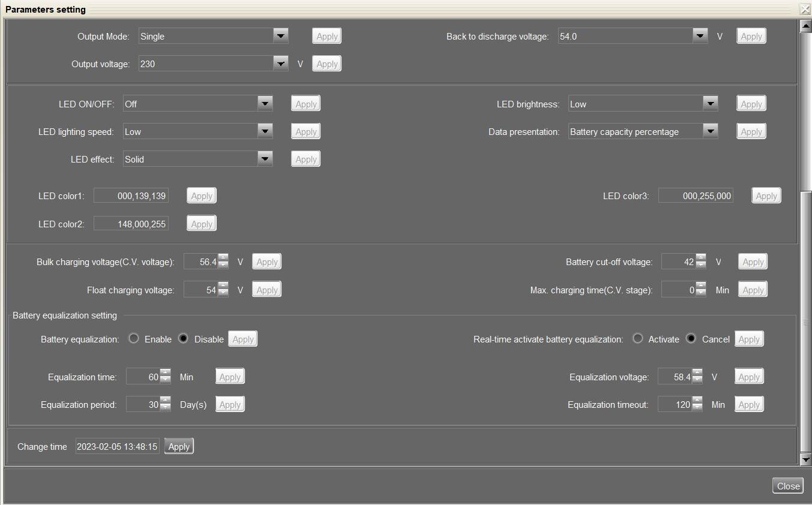Click the Equalization timeout spinner arrows

tap(697, 404)
